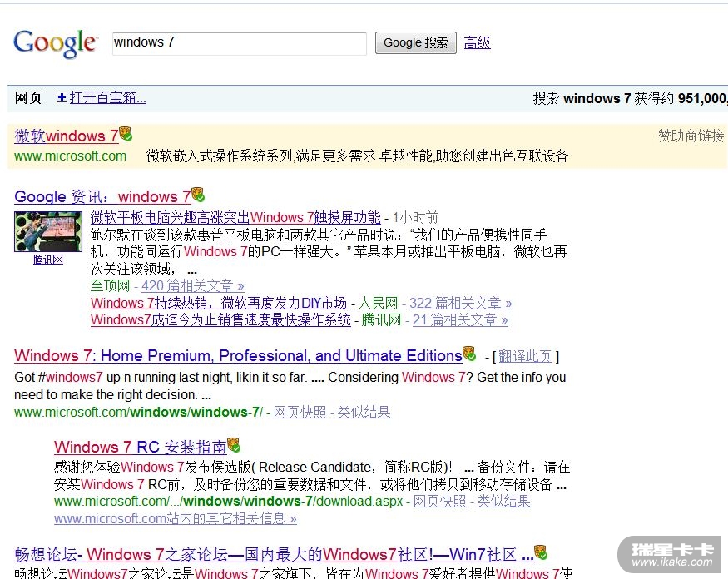Open the 21 篇相关文章 link
The image size is (728, 579).
pyautogui.click(x=460, y=320)
